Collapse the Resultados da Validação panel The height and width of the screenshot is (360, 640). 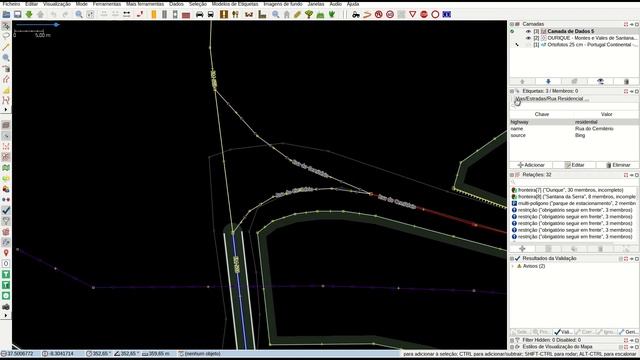pyautogui.click(x=512, y=258)
